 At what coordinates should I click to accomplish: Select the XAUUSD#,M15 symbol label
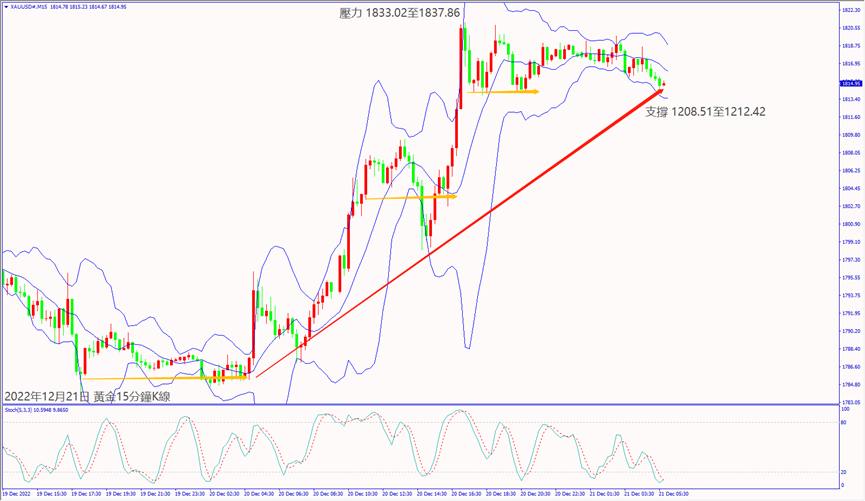[26, 5]
